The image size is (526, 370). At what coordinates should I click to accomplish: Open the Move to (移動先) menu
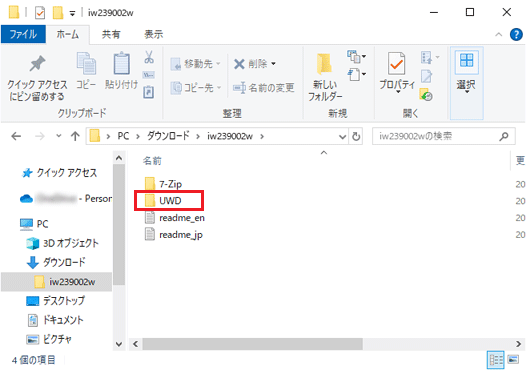click(x=195, y=63)
